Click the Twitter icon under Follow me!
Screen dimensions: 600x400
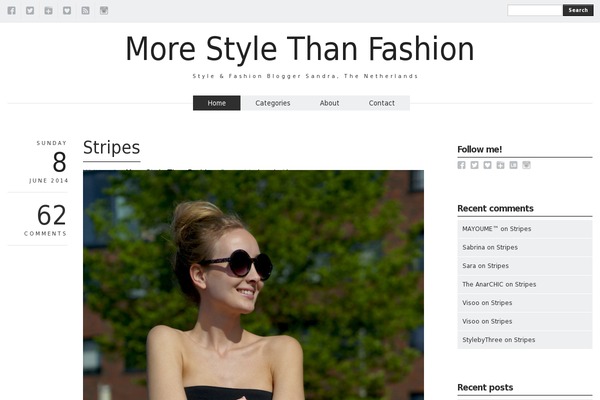point(474,165)
